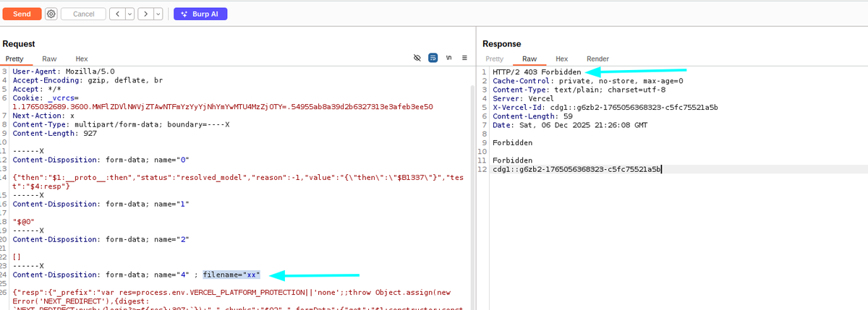Click the Accept-Encoding header line
Image resolution: width=868 pixels, height=310 pixels.
(x=88, y=81)
